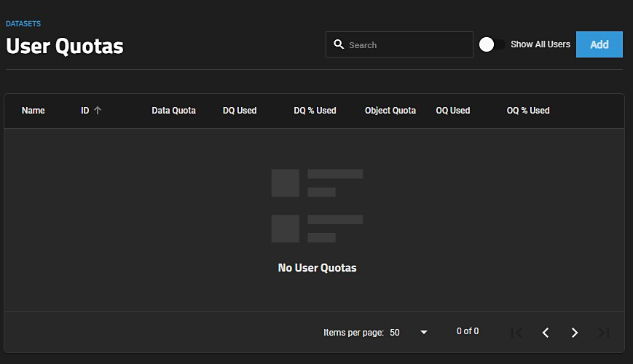Click the ID sort arrow icon
The image size is (633, 364).
pos(98,111)
